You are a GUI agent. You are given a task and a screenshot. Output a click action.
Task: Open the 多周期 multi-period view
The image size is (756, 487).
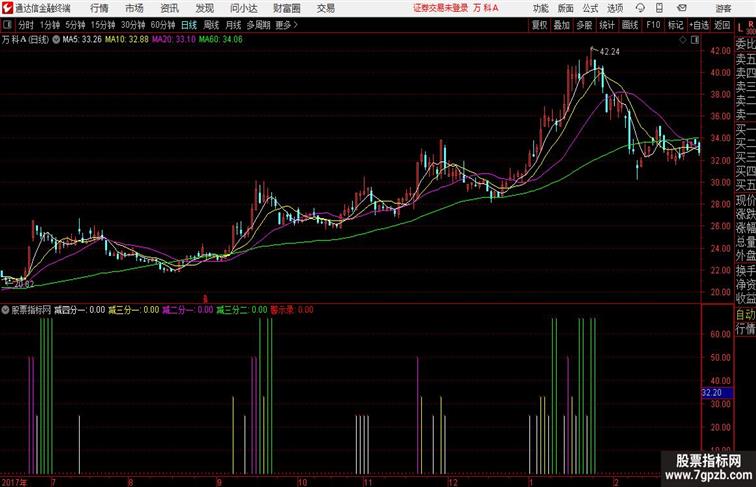[x=258, y=25]
